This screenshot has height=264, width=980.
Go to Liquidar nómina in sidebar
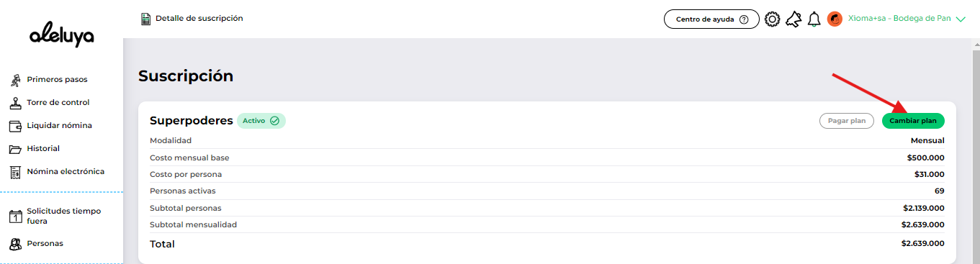[59, 126]
